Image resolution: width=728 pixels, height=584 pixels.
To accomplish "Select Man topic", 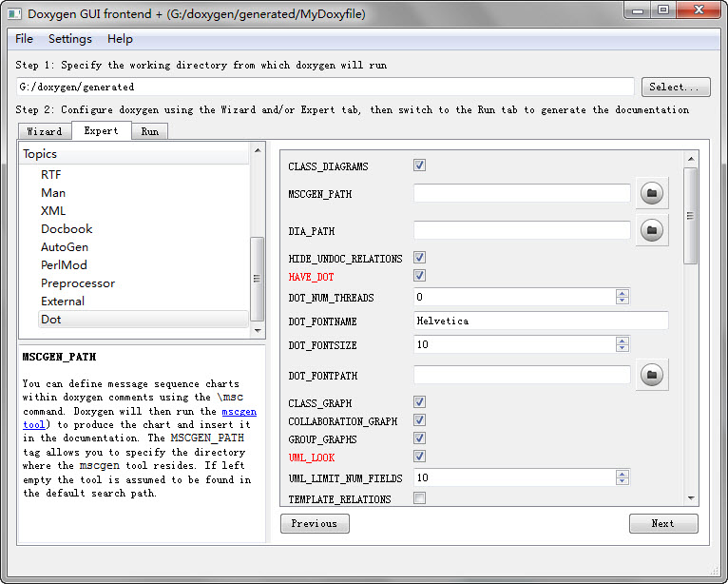I will coord(53,193).
